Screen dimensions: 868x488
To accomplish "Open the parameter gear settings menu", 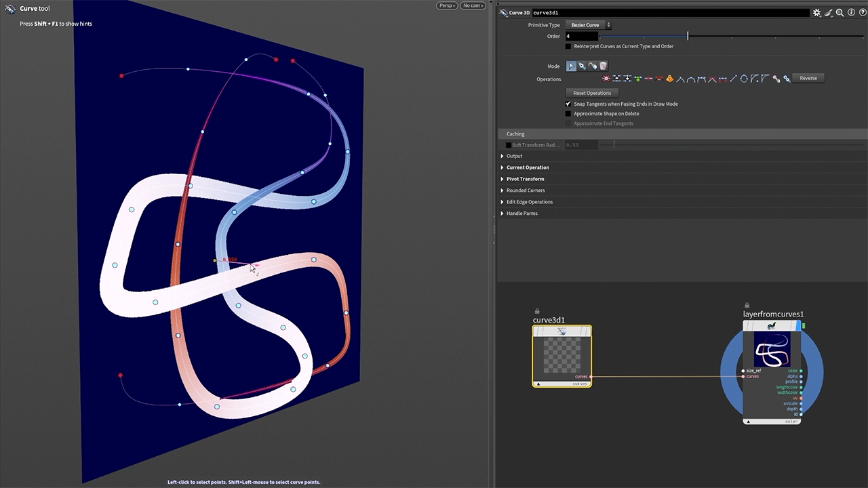I will 817,13.
